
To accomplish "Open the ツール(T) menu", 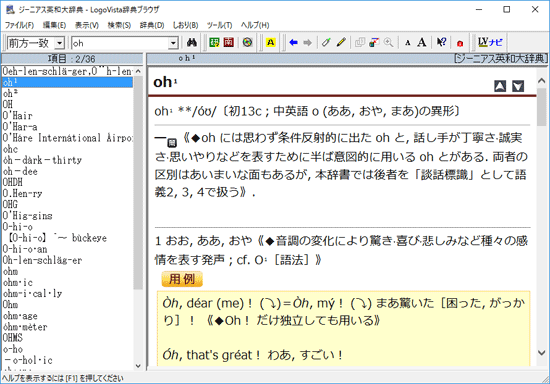I will [220, 25].
